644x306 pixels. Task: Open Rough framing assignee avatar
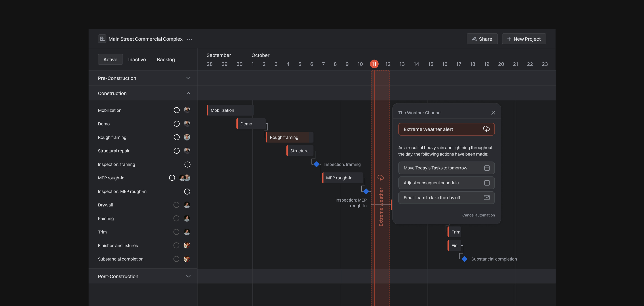click(x=187, y=137)
